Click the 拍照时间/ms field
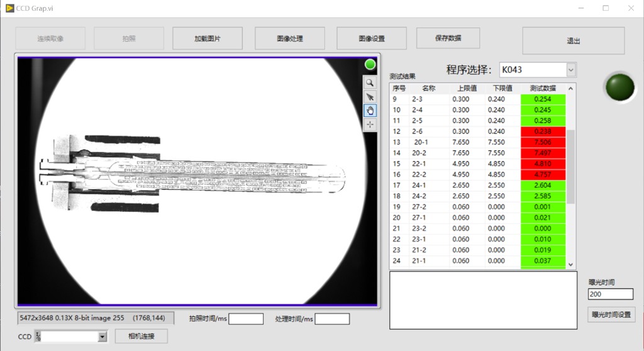644x351 pixels. click(246, 319)
